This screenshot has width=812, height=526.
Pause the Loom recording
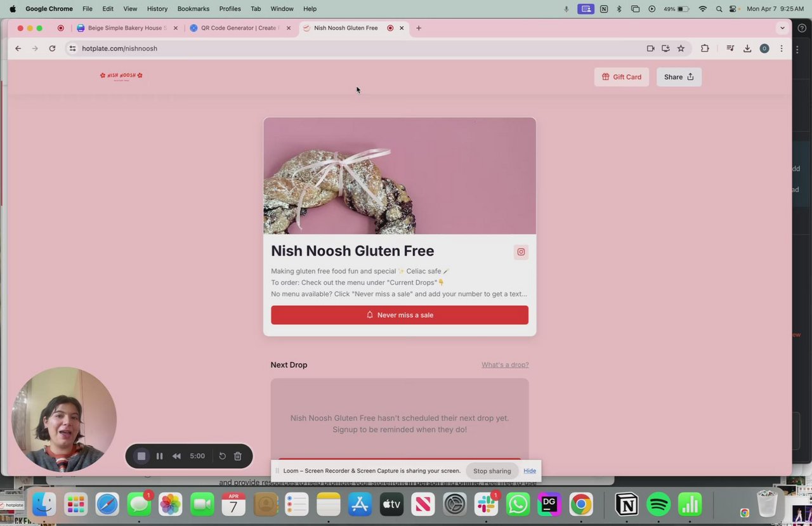159,456
